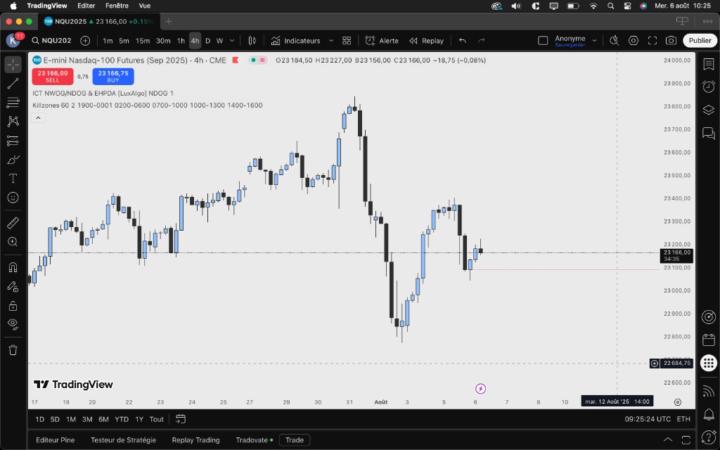Viewport: 720px width, 450px height.
Task: Open the Fenêtre menu in menu bar
Action: tap(117, 6)
